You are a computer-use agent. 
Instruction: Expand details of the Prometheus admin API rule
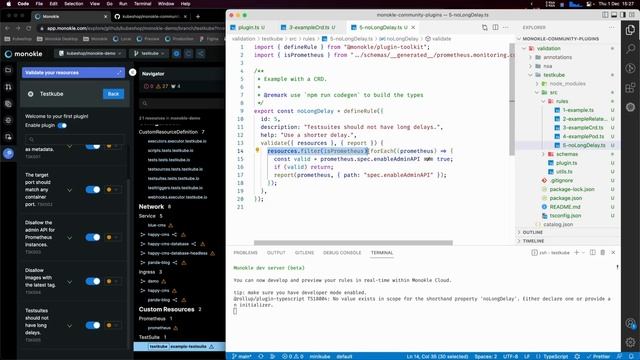[69, 238]
